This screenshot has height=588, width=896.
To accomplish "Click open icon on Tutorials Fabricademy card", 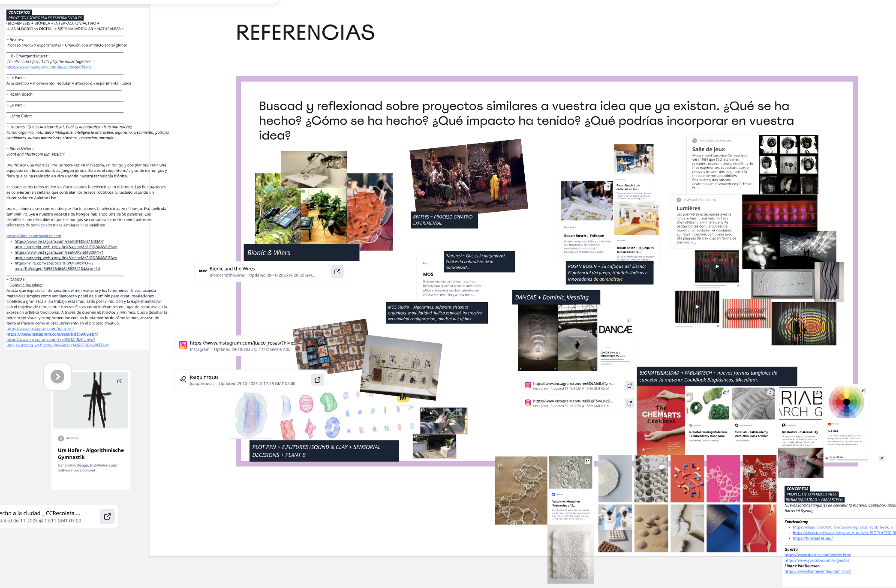I will (x=770, y=392).
